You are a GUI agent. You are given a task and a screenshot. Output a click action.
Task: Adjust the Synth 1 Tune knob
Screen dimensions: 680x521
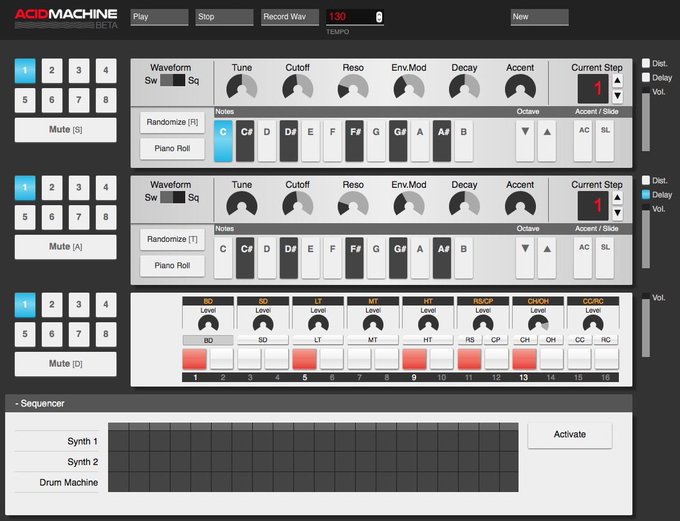242,86
